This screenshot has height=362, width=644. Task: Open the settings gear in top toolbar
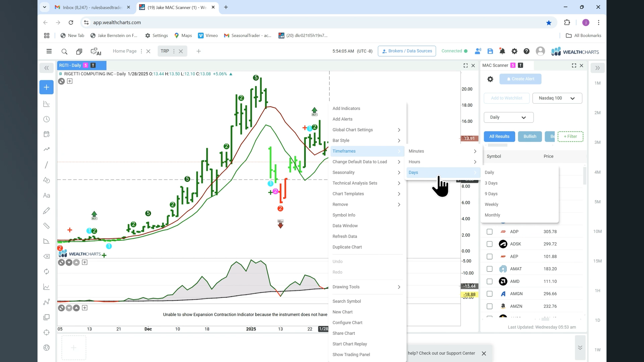click(x=514, y=51)
